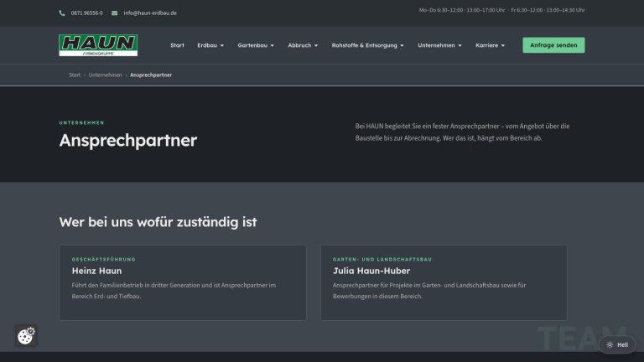The image size is (644, 362).
Task: Expand the Gartenbau dropdown menu
Action: [256, 45]
